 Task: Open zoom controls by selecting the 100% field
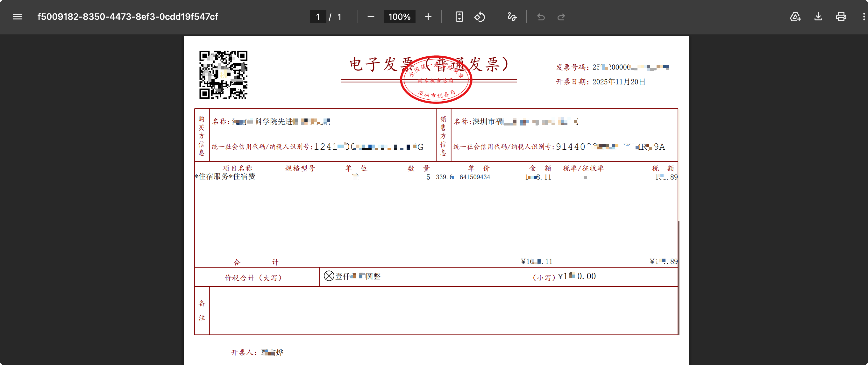[399, 17]
